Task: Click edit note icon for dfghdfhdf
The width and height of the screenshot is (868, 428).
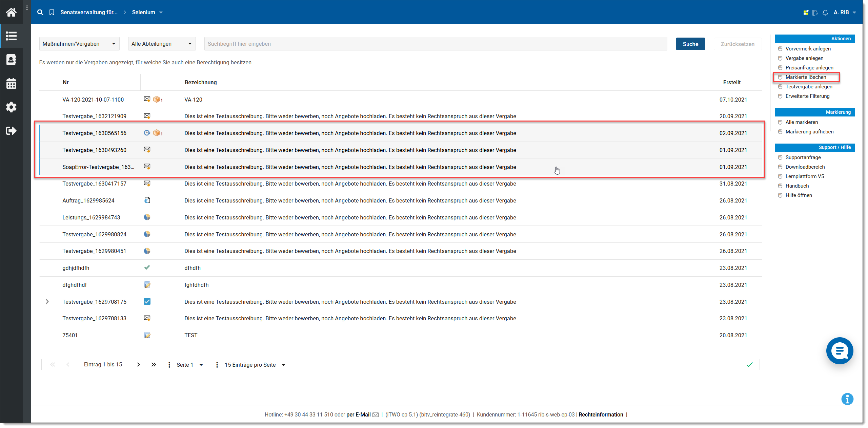Action: [x=147, y=284]
